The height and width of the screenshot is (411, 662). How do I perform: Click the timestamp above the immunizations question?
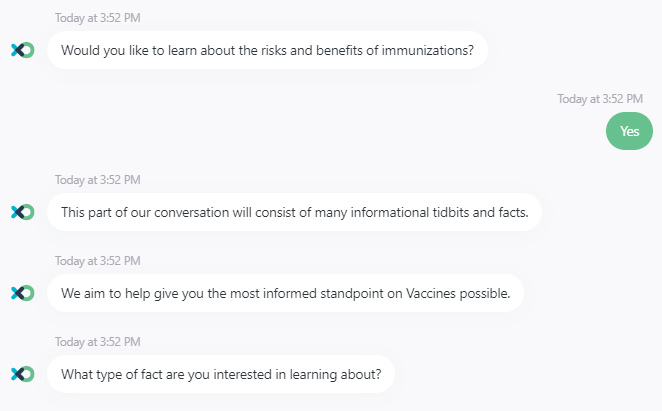[x=98, y=18]
